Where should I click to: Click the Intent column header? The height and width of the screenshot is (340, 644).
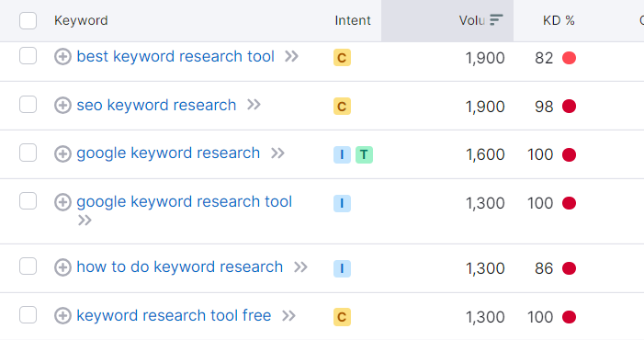tap(353, 20)
